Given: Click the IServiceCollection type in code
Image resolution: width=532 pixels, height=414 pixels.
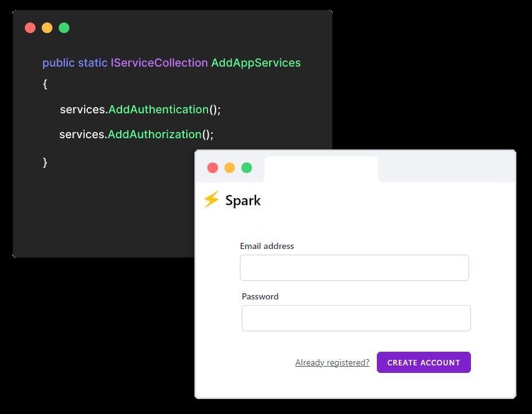Looking at the screenshot, I should click(x=159, y=63).
